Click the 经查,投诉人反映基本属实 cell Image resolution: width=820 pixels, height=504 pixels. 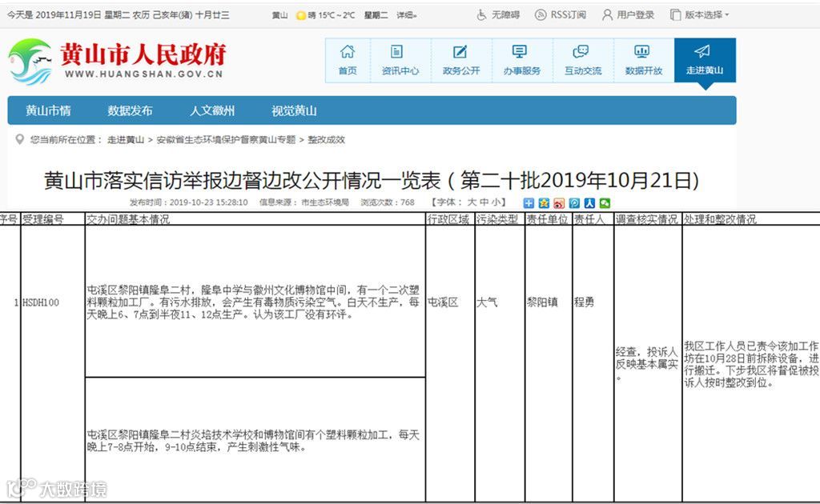(647, 364)
